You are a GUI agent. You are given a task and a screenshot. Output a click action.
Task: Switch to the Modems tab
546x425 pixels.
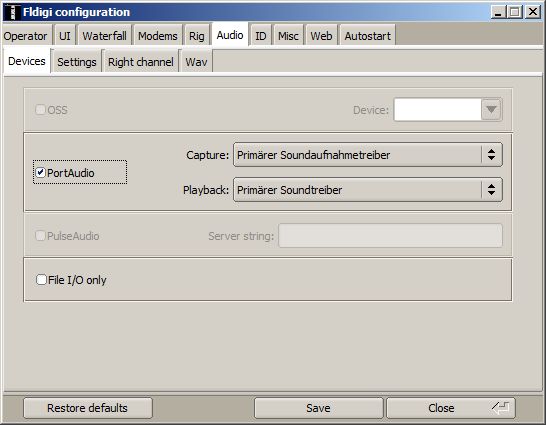pos(158,36)
